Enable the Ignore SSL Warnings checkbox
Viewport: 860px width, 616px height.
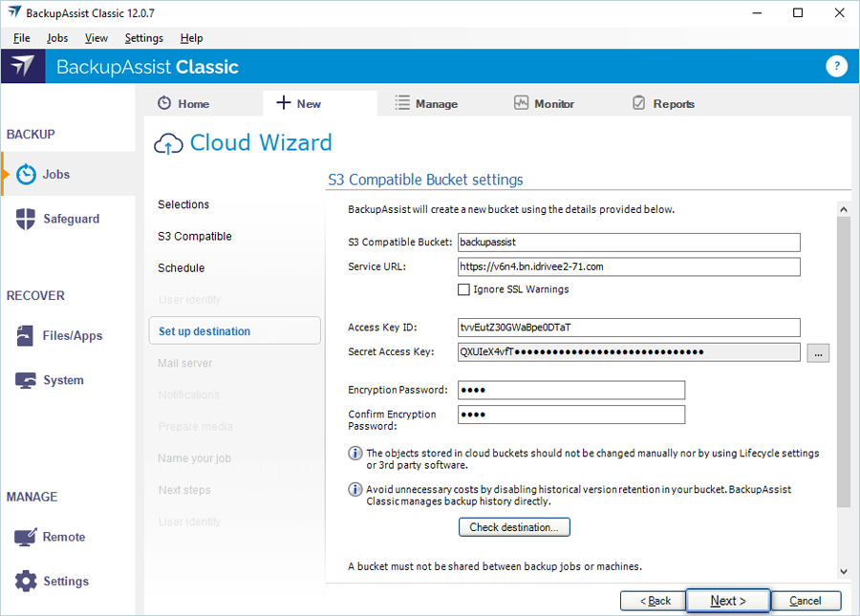(x=464, y=289)
